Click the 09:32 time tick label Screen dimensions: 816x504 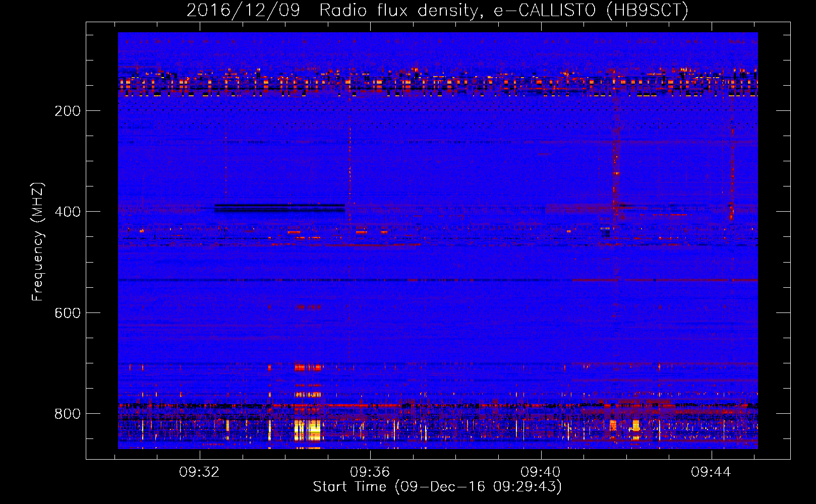pyautogui.click(x=200, y=472)
